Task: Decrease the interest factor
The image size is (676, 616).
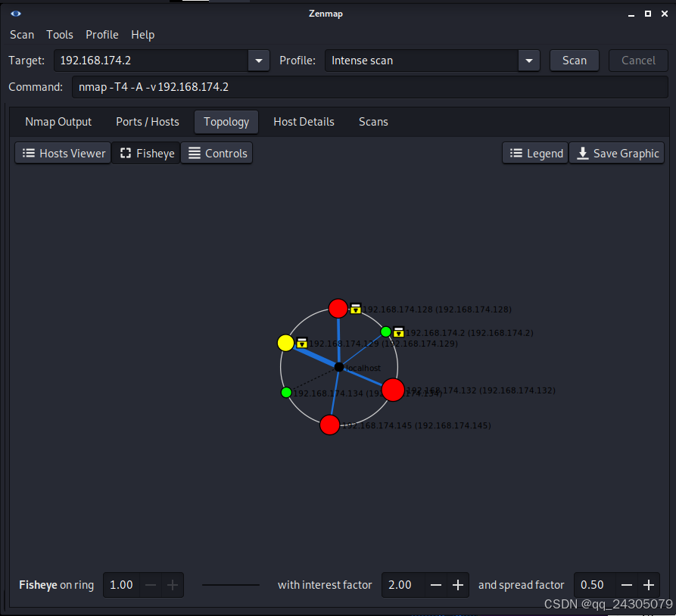Action: click(x=436, y=585)
